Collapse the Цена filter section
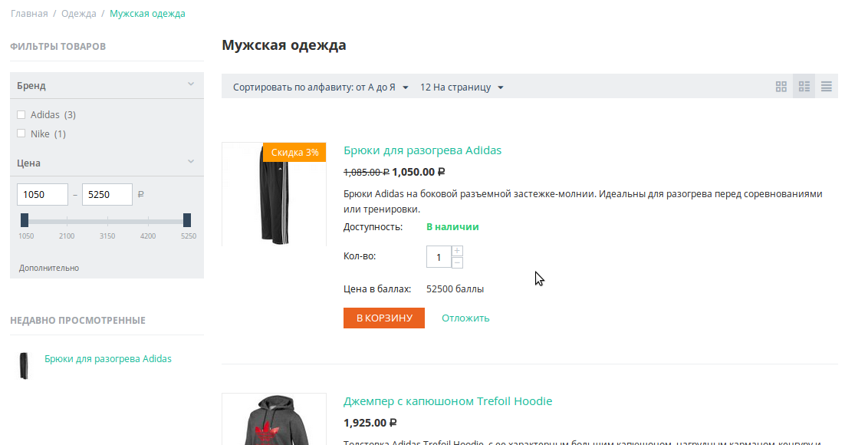Screen dimensions: 868x445 [x=191, y=162]
